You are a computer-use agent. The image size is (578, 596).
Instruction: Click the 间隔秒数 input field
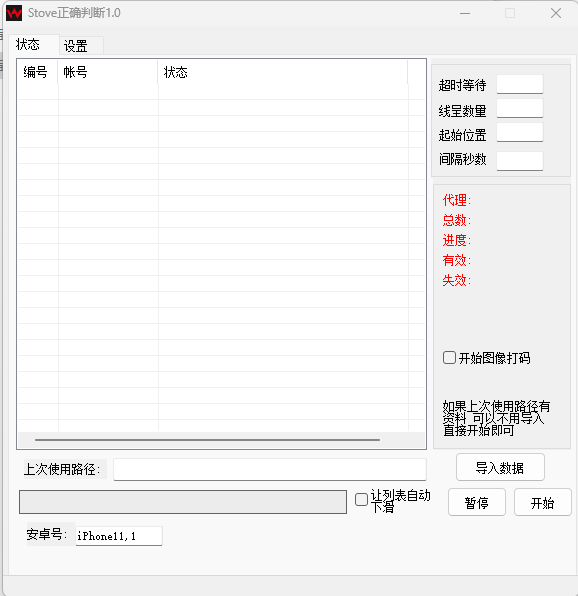click(x=519, y=161)
